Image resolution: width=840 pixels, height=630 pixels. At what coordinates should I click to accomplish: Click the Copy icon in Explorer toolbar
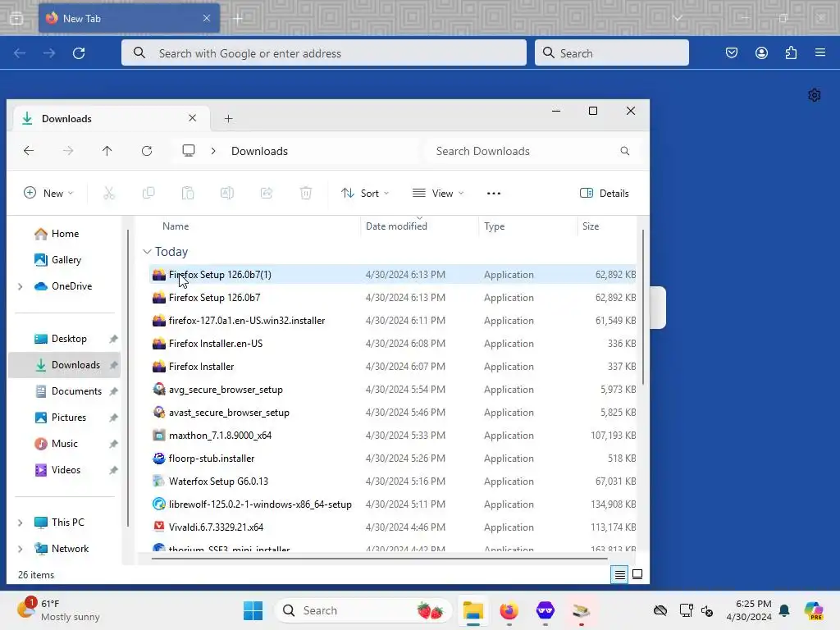coord(148,193)
